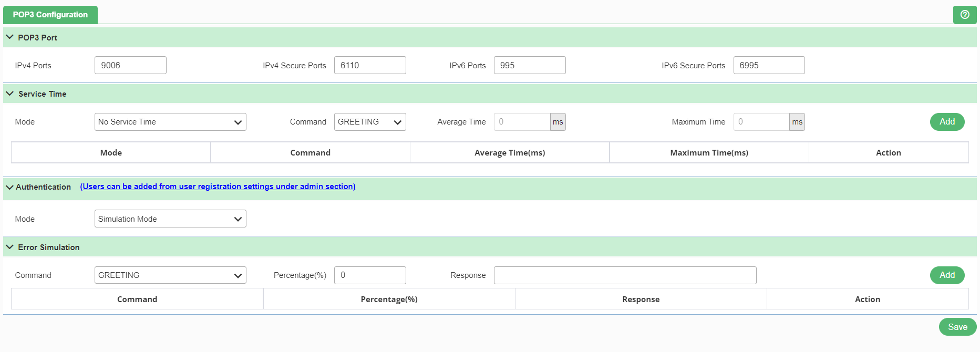Collapse the Authentication section
980x352 pixels.
point(9,187)
